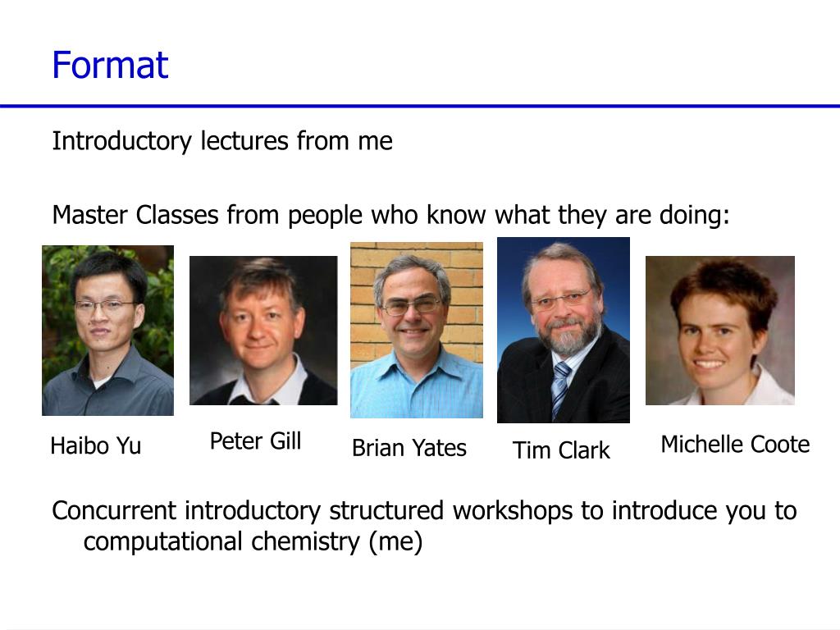
Task: Click the blue tie in Tim Clark's photo
Action: tap(560, 388)
